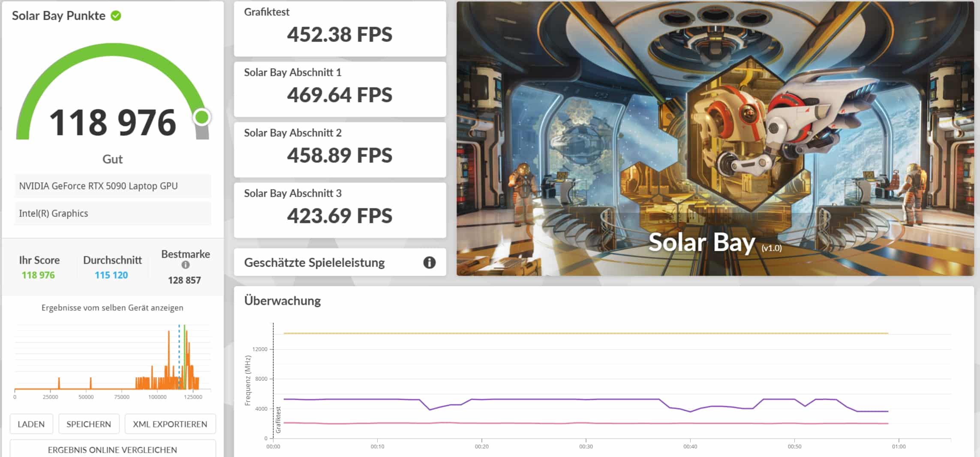Click the Durchschnitt value 115 120
The image size is (980, 457).
click(111, 275)
